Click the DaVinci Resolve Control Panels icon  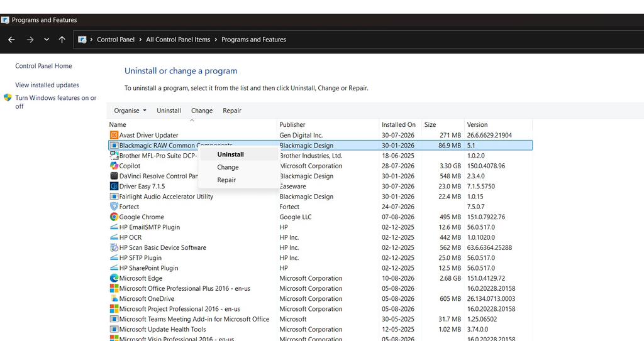tap(114, 176)
